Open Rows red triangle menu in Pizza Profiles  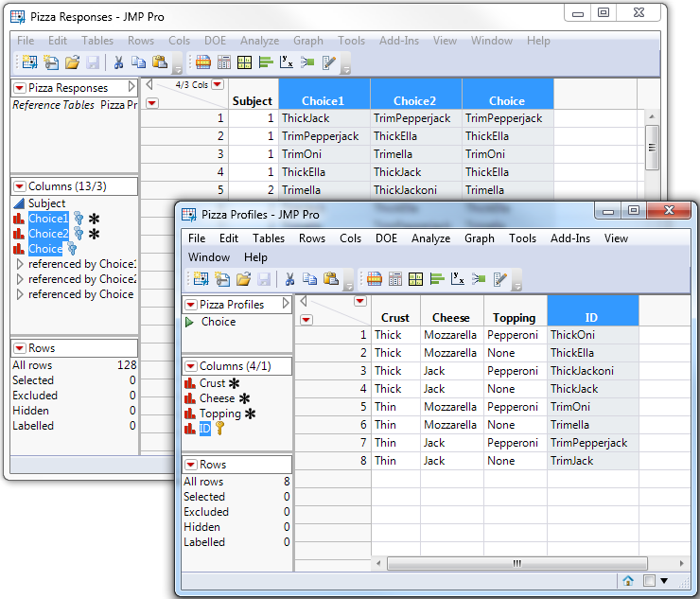click(190, 465)
